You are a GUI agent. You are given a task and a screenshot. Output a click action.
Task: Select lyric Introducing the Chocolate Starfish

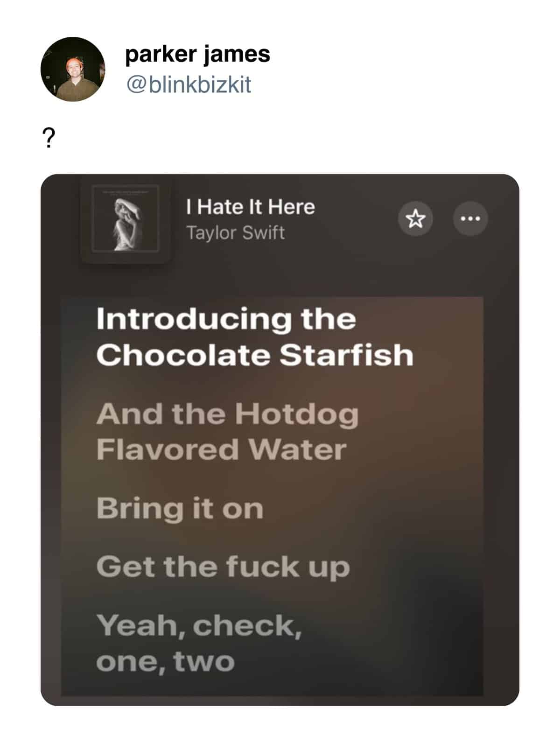[257, 337]
